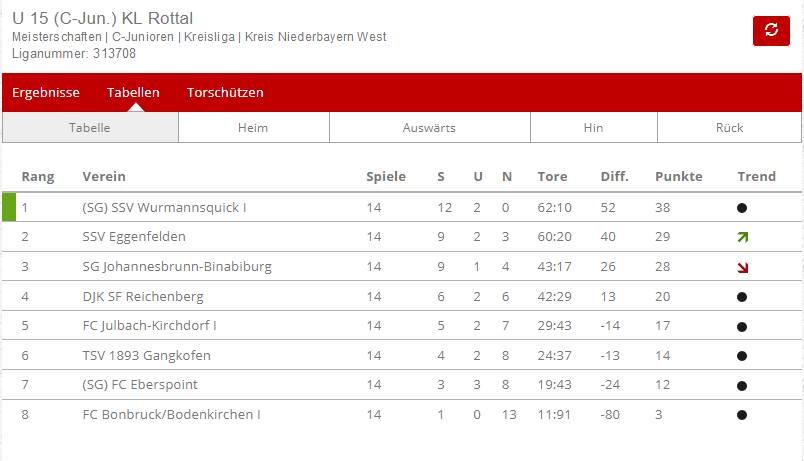
Task: Click the red refresh button
Action: click(x=771, y=31)
